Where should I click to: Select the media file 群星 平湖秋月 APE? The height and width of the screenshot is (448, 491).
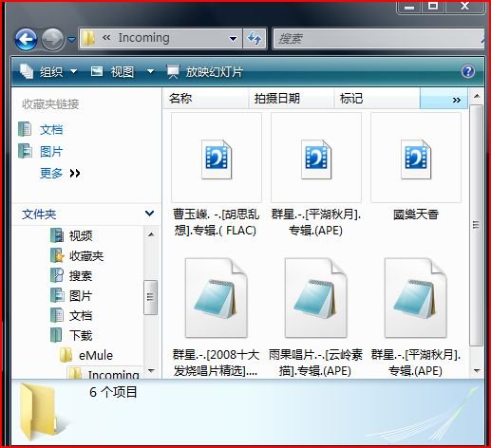pos(316,159)
